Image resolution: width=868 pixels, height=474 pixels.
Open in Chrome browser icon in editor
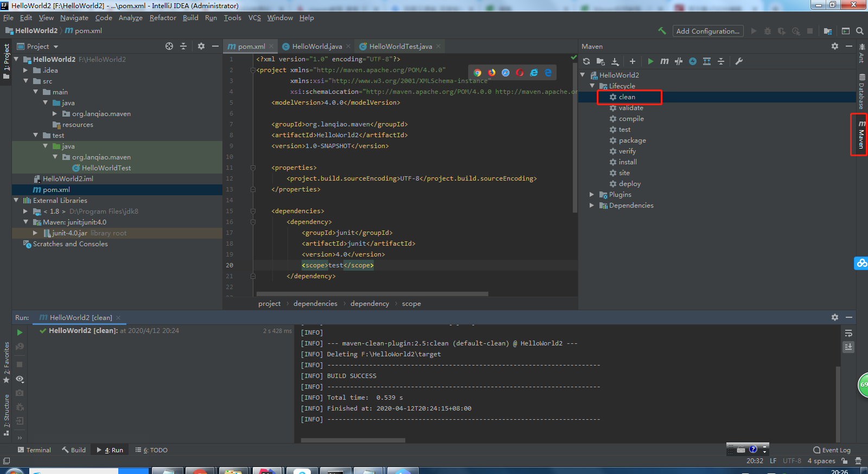(477, 73)
